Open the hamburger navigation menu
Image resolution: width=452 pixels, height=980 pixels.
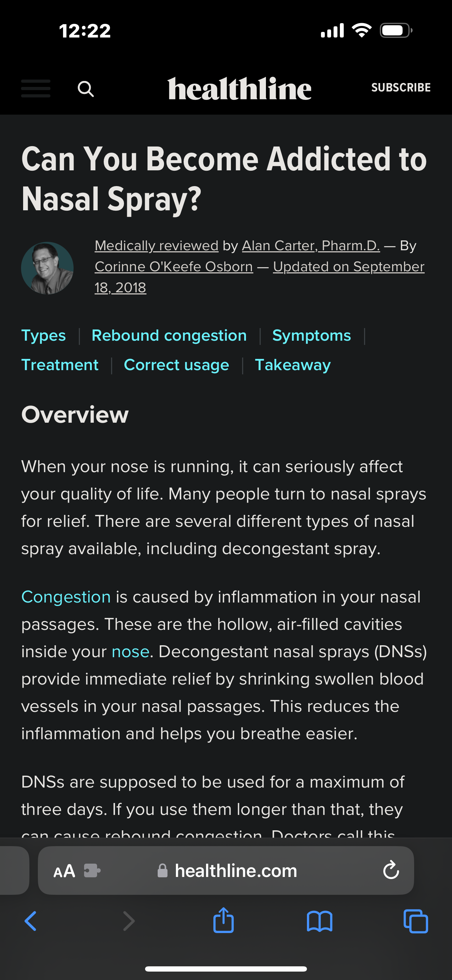point(35,88)
